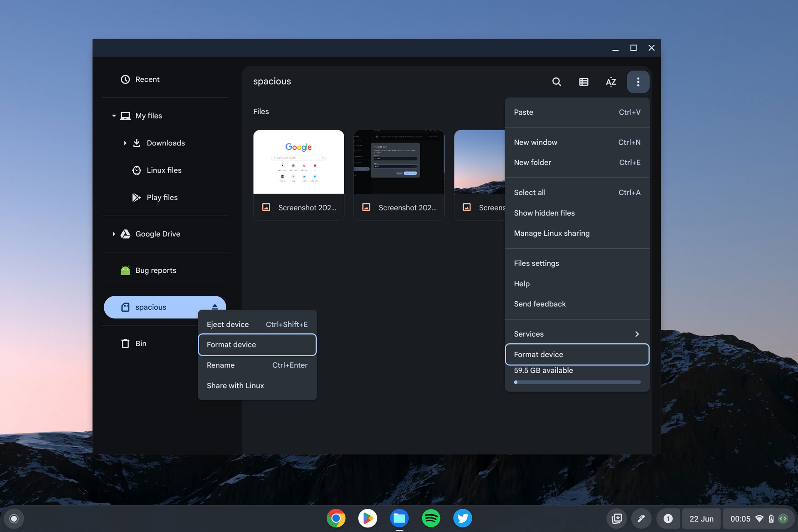Open the AZ sort options button
The width and height of the screenshot is (798, 532).
[x=611, y=82]
